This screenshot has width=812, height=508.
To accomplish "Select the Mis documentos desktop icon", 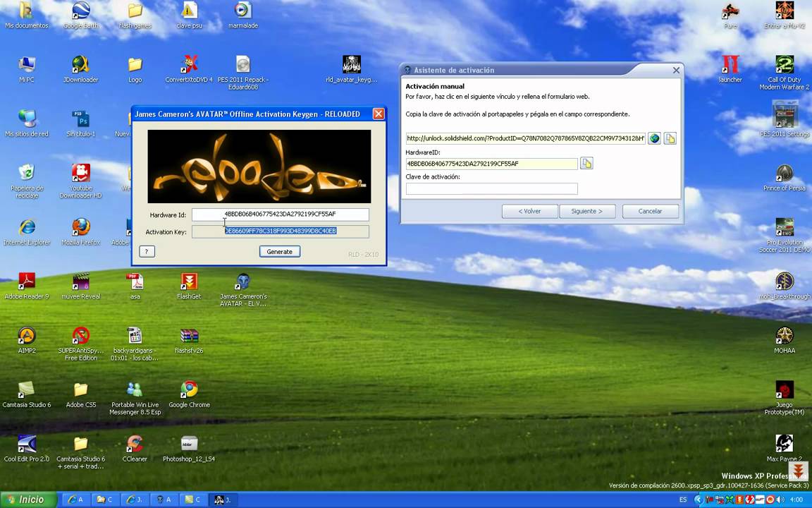I will (x=26, y=15).
